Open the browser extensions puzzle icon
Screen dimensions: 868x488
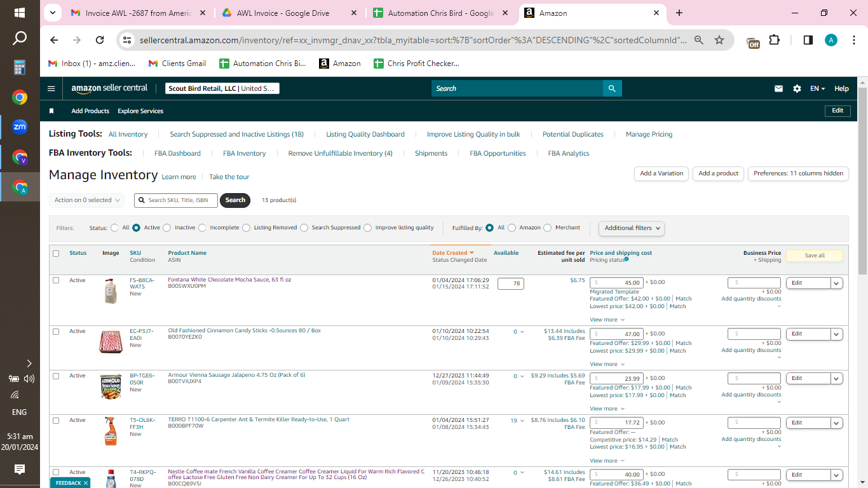[x=774, y=40]
